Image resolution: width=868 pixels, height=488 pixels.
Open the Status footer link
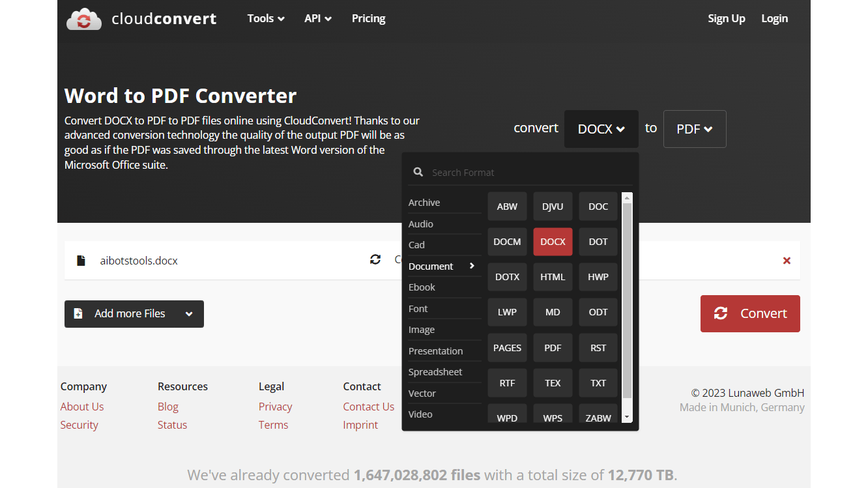coord(172,425)
